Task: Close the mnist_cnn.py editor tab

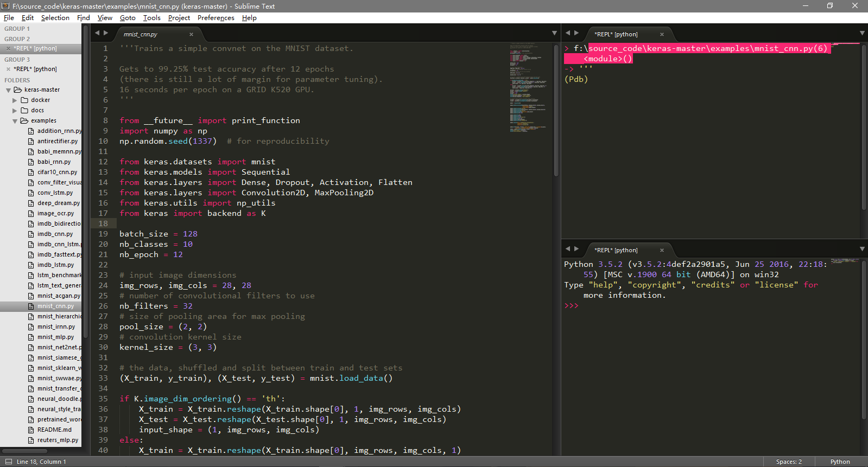Action: (191, 34)
